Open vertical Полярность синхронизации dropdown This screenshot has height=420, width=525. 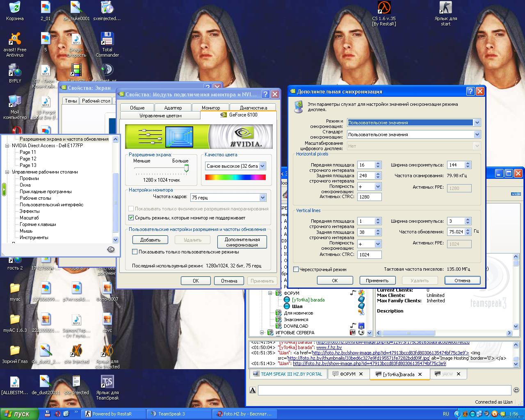[x=378, y=244]
